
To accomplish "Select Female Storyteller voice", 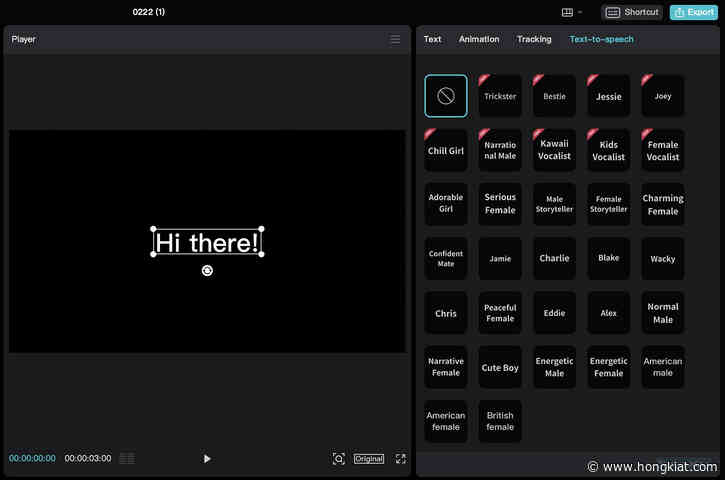I will click(x=608, y=203).
